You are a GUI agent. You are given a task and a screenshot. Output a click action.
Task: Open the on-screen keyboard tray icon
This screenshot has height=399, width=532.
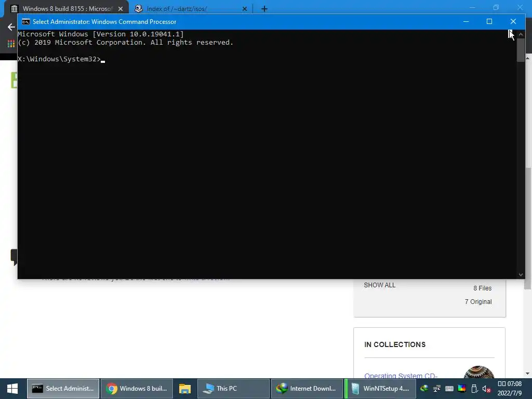[x=449, y=389]
